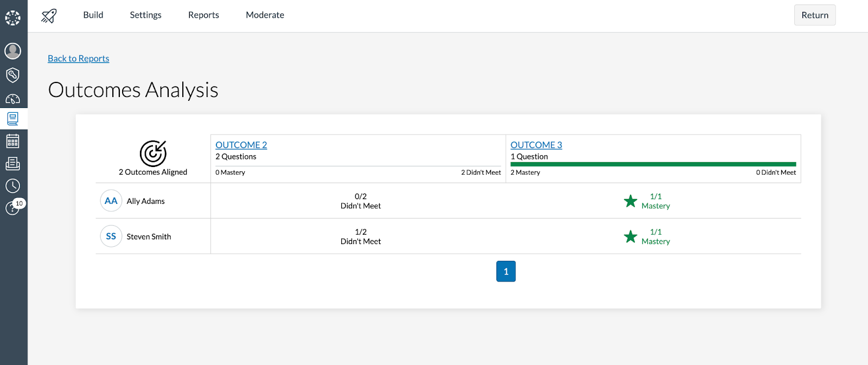Open the History clock icon
The width and height of the screenshot is (868, 365).
(13, 186)
